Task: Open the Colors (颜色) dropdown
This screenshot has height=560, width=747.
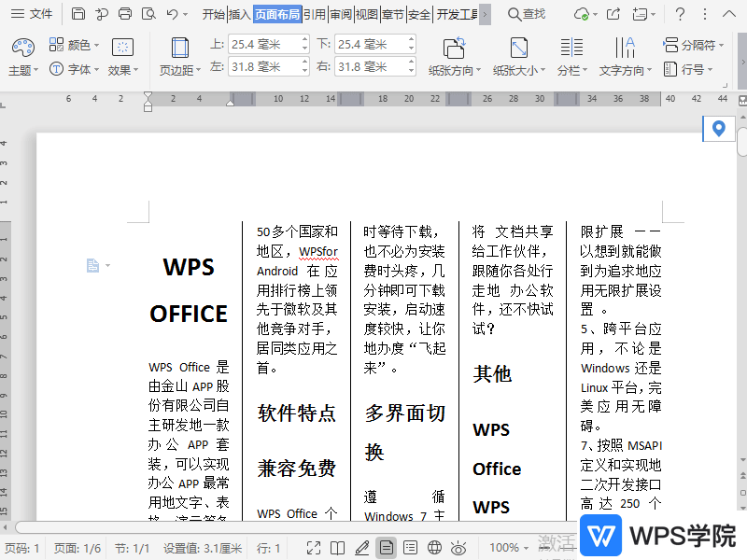Action: (79, 44)
